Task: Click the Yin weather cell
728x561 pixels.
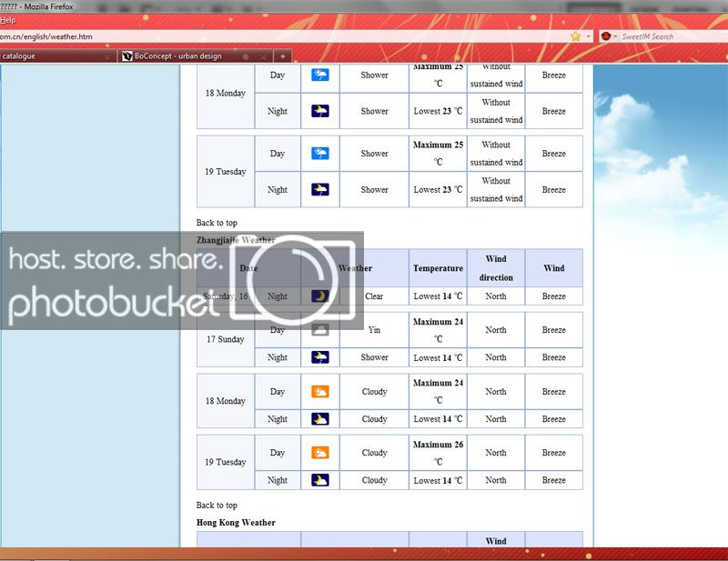Action: pyautogui.click(x=374, y=330)
